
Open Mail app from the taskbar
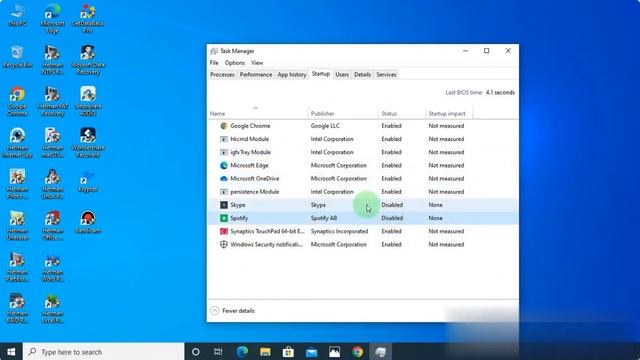(311, 351)
